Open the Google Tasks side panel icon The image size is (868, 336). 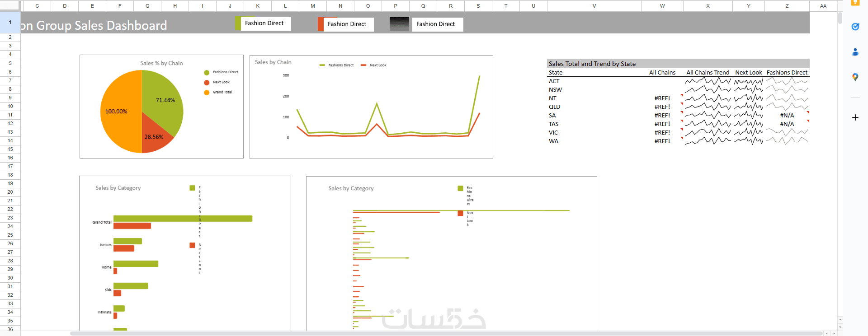pyautogui.click(x=855, y=27)
